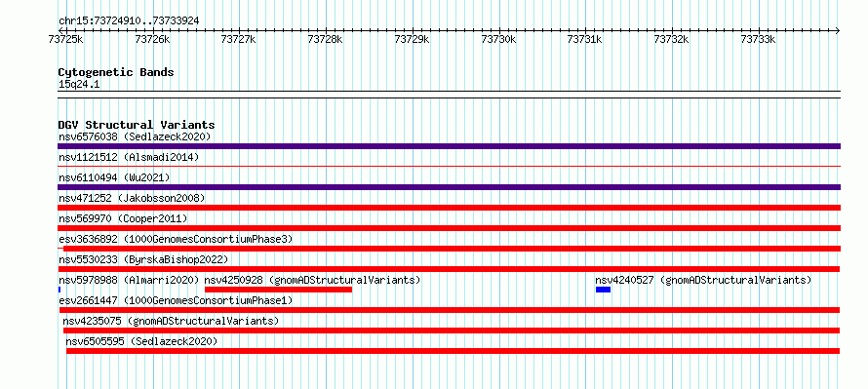Click the 73726k ruler tick label

point(153,39)
